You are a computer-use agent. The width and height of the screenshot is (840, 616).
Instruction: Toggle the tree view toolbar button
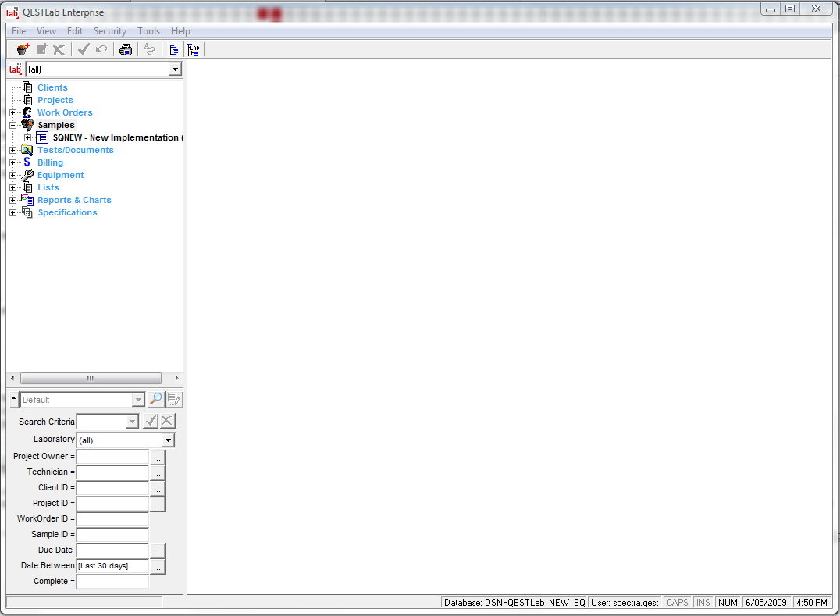point(173,49)
